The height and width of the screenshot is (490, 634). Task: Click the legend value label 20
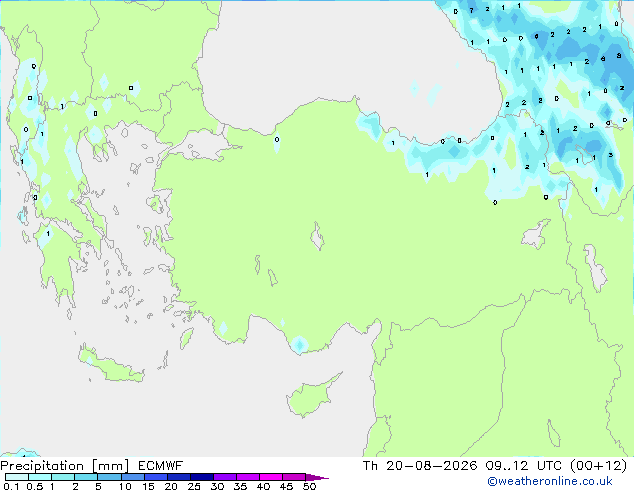(x=171, y=486)
